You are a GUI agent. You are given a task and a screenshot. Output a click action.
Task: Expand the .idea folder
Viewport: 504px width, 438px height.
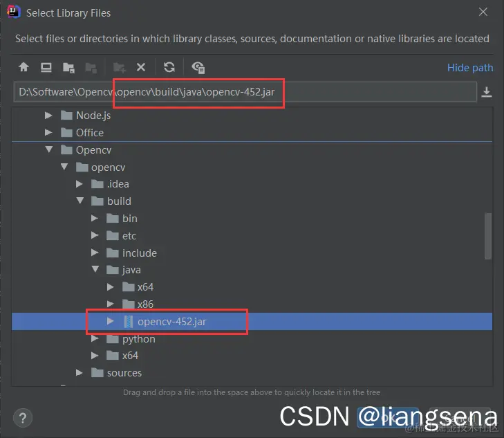[79, 183]
